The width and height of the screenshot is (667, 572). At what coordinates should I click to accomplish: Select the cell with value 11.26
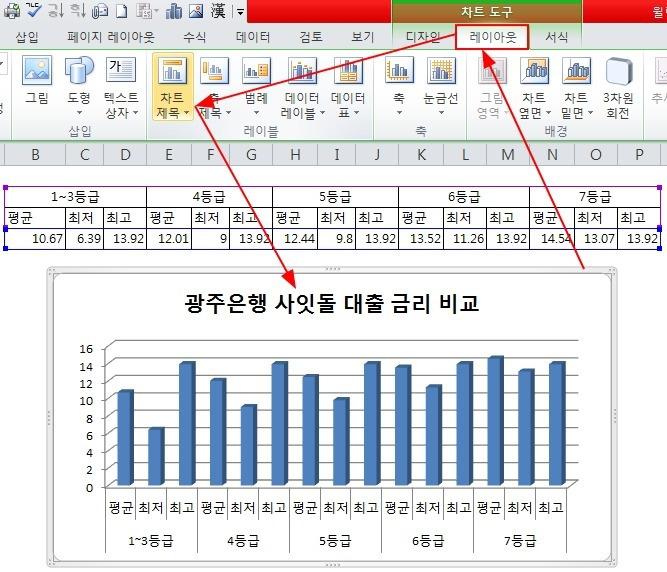click(465, 239)
